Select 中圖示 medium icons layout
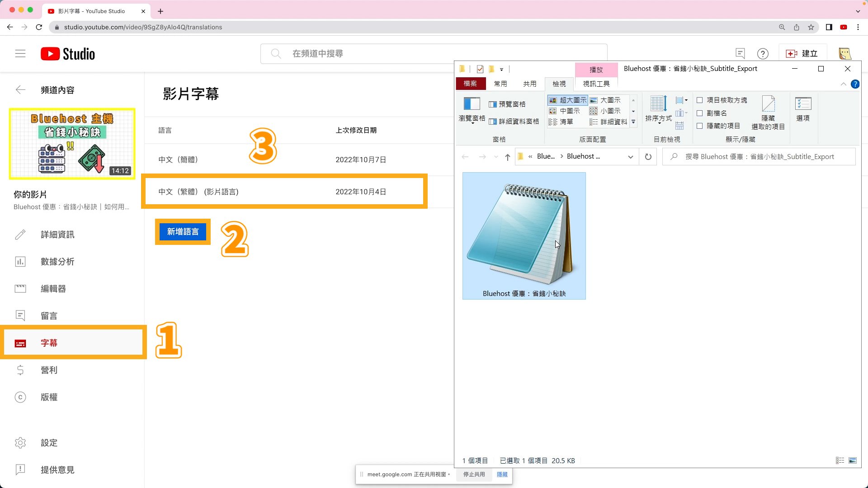The height and width of the screenshot is (488, 868). 564,111
